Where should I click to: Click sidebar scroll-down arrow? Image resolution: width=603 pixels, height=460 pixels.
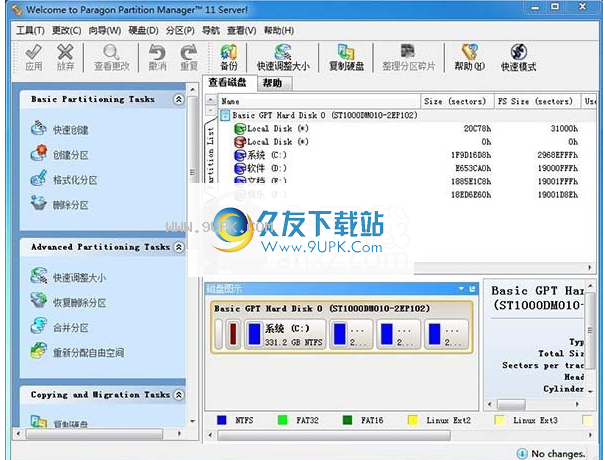coord(193,421)
